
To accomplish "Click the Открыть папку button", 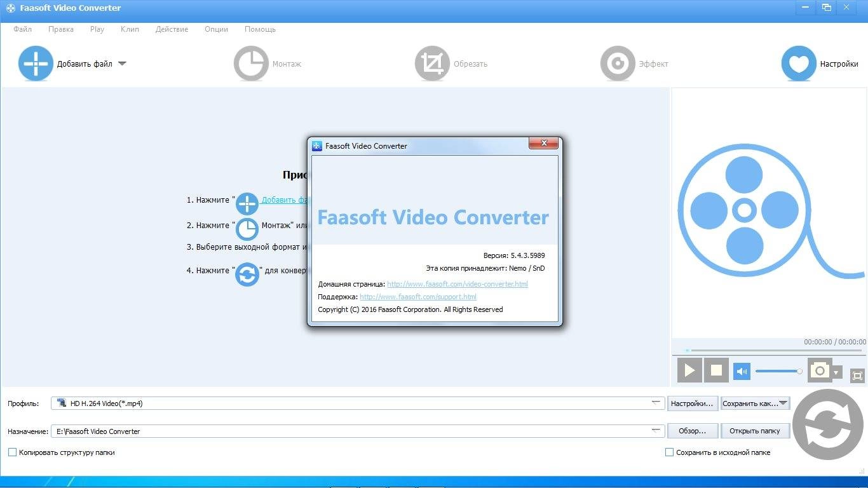I will (x=755, y=431).
